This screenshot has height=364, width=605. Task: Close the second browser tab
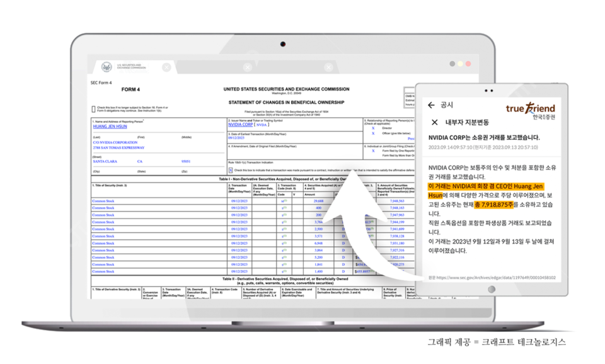click(248, 67)
